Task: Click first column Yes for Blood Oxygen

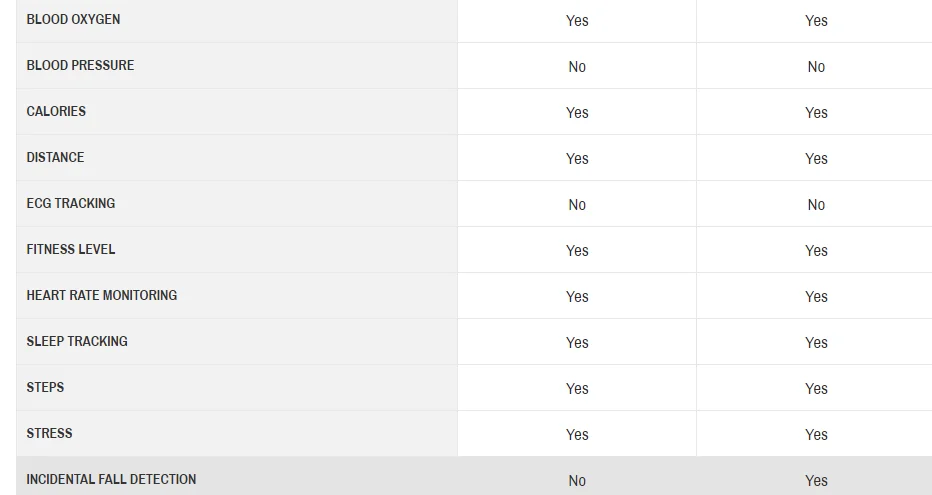Action: point(577,21)
